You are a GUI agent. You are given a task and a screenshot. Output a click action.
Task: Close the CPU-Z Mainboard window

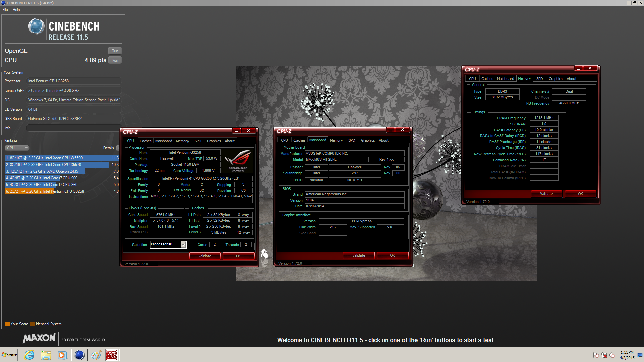click(402, 130)
